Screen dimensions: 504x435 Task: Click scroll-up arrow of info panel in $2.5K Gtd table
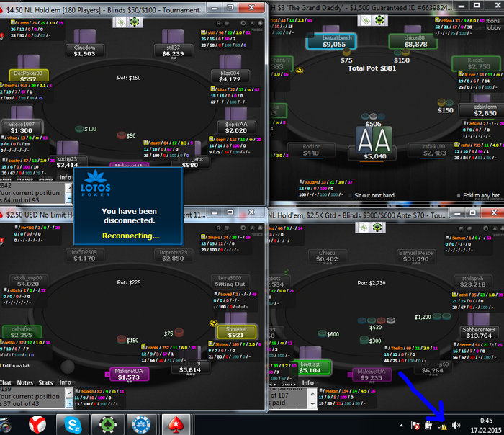pyautogui.click(x=312, y=393)
